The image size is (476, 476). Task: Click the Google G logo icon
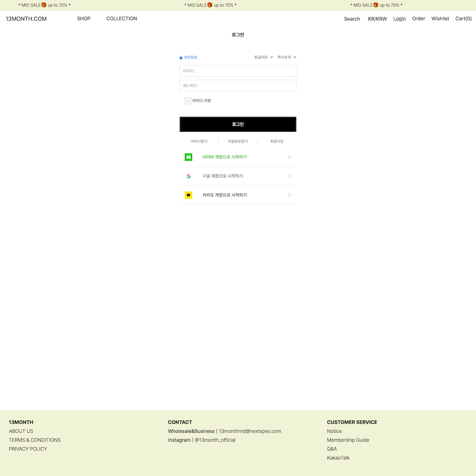click(x=188, y=176)
